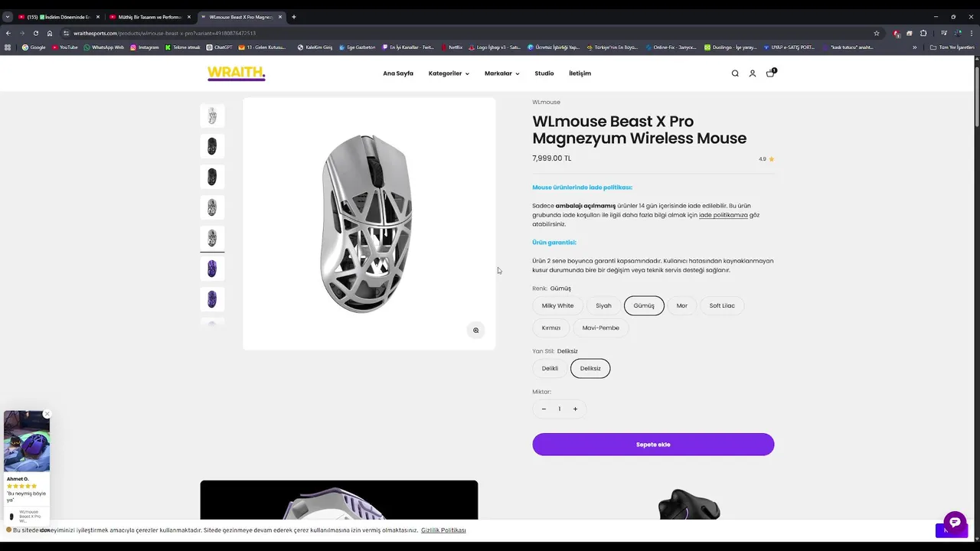Go back with the browser back arrow
Screen dimensions: 980x551
tap(8, 33)
